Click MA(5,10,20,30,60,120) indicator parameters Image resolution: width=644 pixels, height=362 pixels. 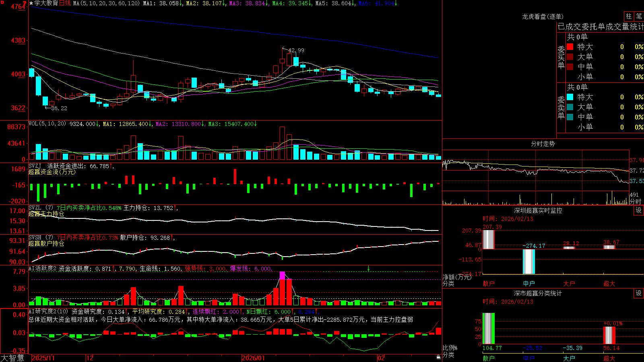click(x=106, y=3)
